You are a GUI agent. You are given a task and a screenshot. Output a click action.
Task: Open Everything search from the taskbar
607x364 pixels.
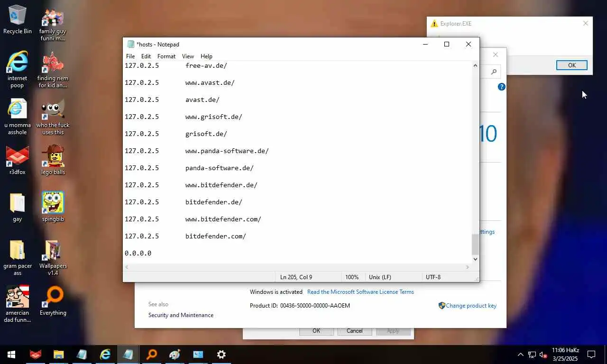point(151,354)
